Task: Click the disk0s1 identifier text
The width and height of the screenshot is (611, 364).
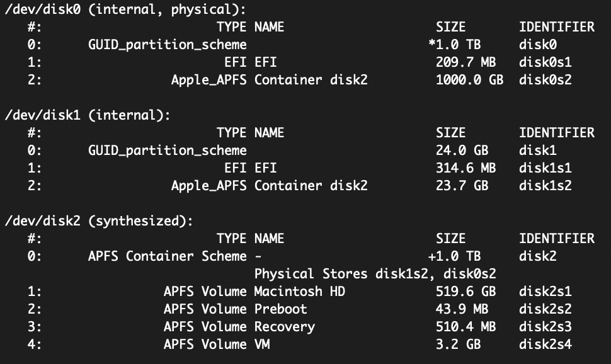Action: (545, 62)
